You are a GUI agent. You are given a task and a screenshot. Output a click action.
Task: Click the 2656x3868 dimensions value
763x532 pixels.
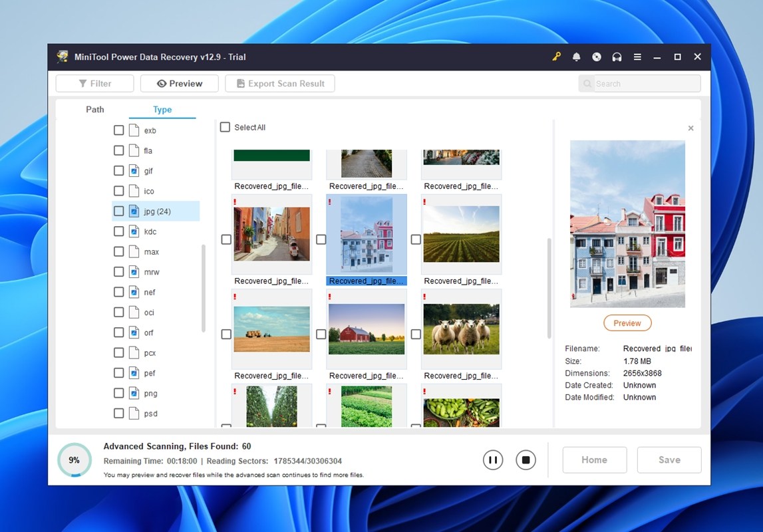click(643, 374)
